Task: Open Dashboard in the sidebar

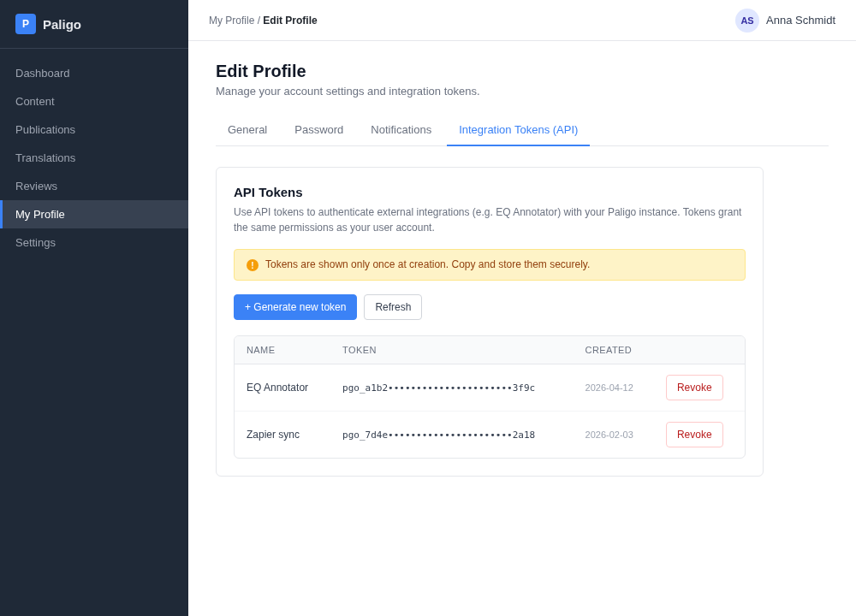Action: [x=94, y=73]
